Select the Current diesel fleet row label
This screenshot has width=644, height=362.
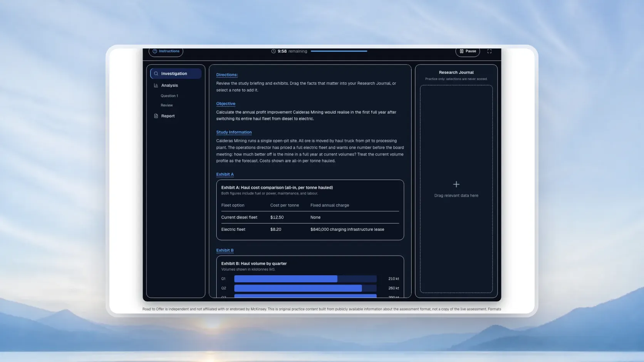coord(239,217)
